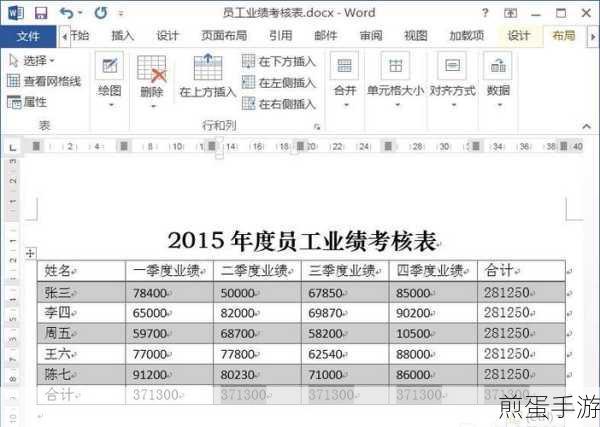This screenshot has width=600, height=427.
Task: Switch to 邮件 tab
Action: point(326,36)
